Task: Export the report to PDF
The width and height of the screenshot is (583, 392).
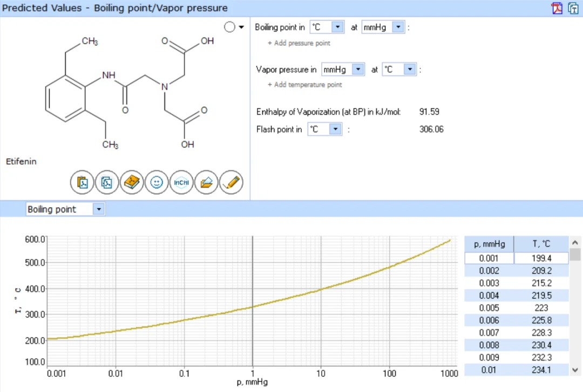Action: pyautogui.click(x=557, y=8)
